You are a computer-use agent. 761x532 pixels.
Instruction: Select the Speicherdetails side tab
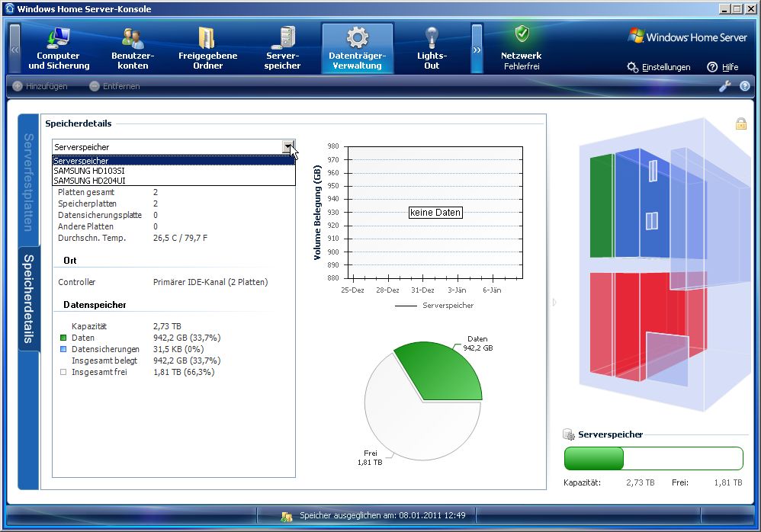coord(28,298)
